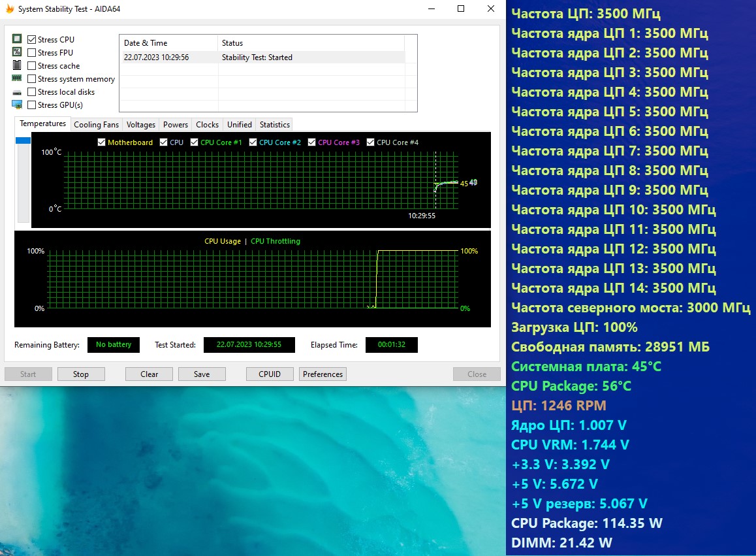Click sensor panel line Загрузка ЦП: 100%
This screenshot has width=756, height=556.
[x=575, y=327]
